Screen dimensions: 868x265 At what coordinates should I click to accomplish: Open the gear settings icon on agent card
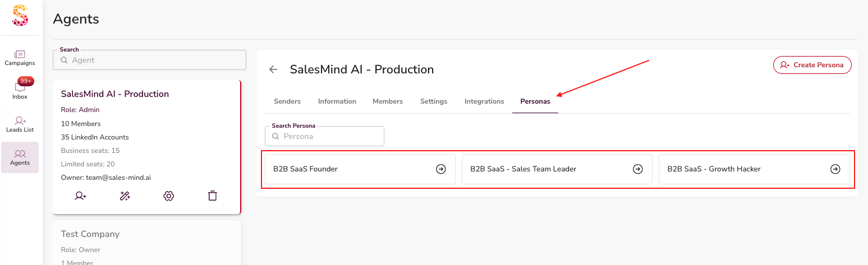tap(168, 196)
